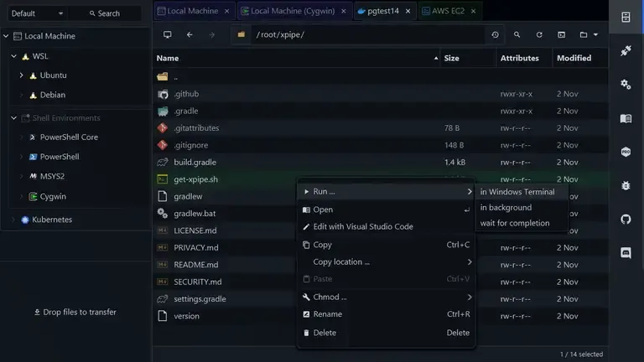Open settings gears in right sidebar
644x362 pixels.
(626, 84)
